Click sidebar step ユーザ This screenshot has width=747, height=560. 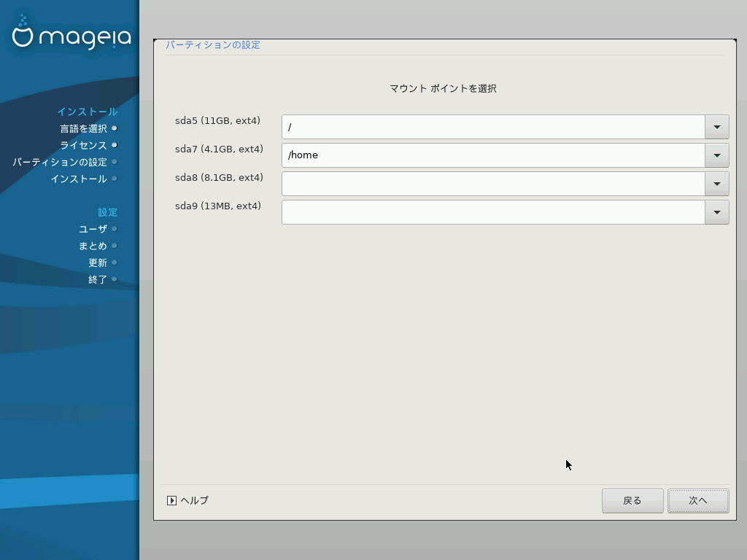[93, 229]
